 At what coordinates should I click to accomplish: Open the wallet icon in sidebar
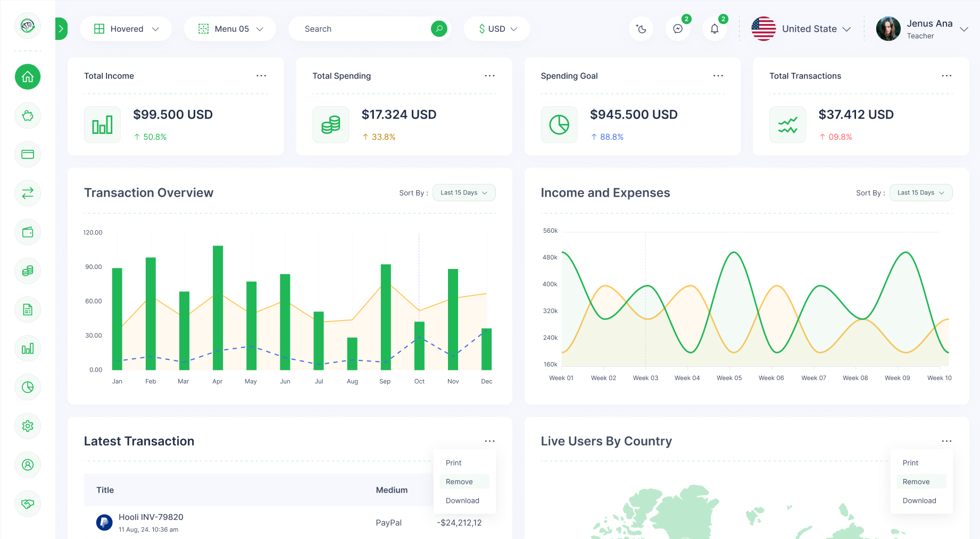click(28, 232)
